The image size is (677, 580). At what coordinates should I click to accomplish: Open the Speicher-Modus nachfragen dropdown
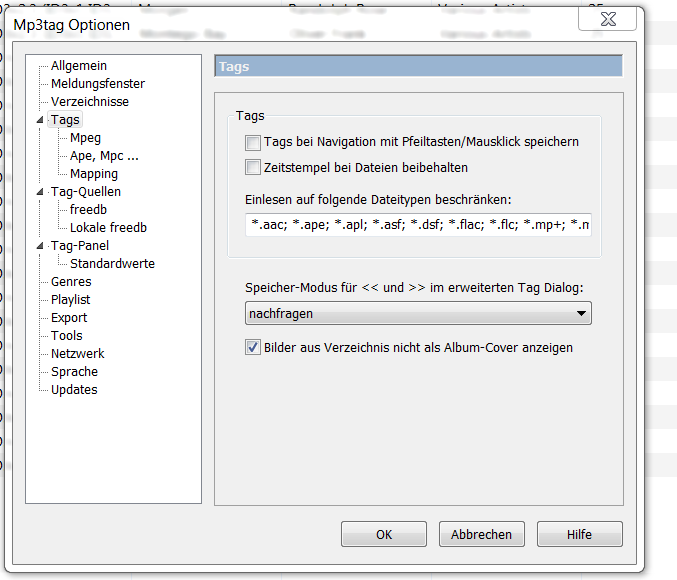tap(418, 314)
